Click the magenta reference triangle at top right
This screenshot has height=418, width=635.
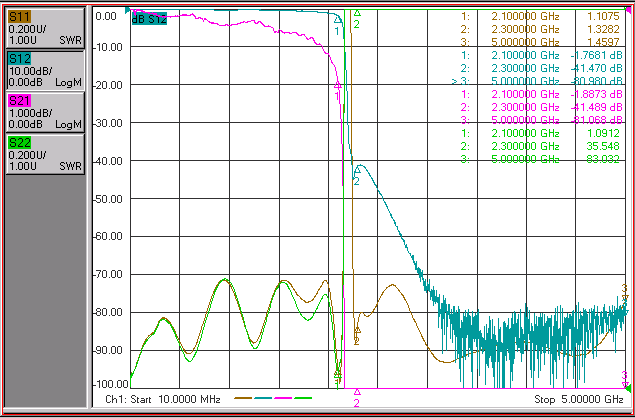click(x=628, y=10)
